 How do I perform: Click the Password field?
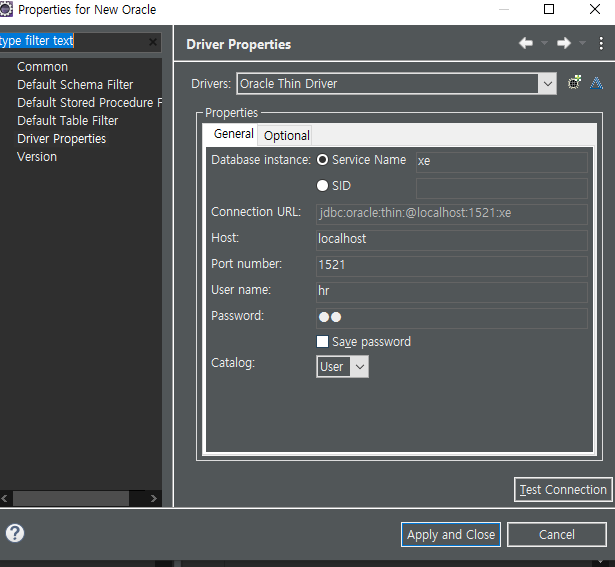point(452,318)
